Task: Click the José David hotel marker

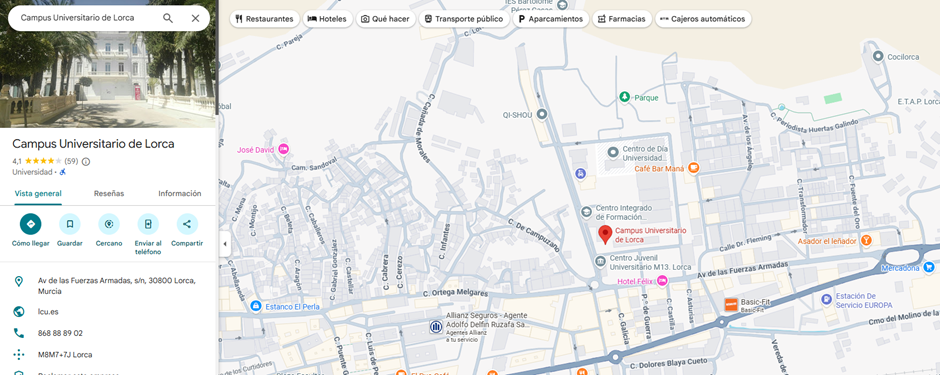Action: [x=284, y=149]
